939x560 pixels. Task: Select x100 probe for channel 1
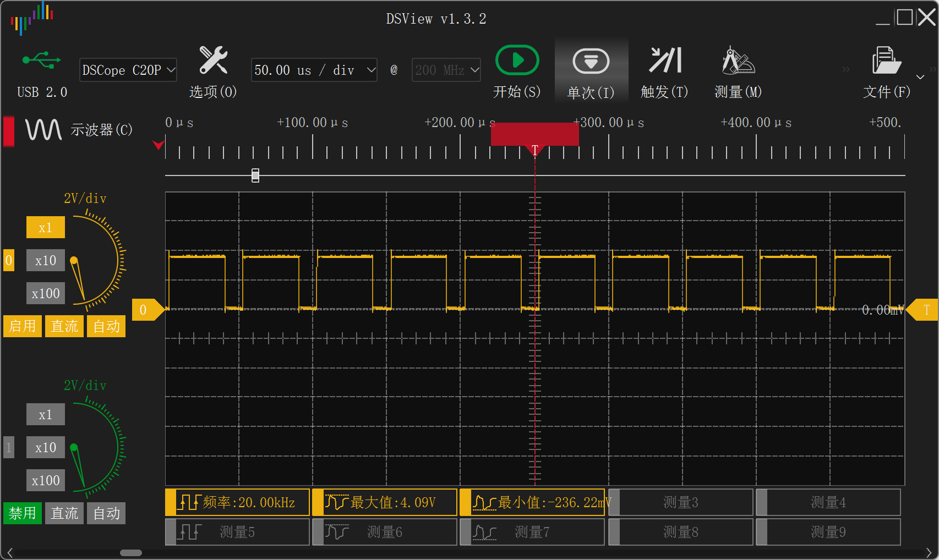46,480
